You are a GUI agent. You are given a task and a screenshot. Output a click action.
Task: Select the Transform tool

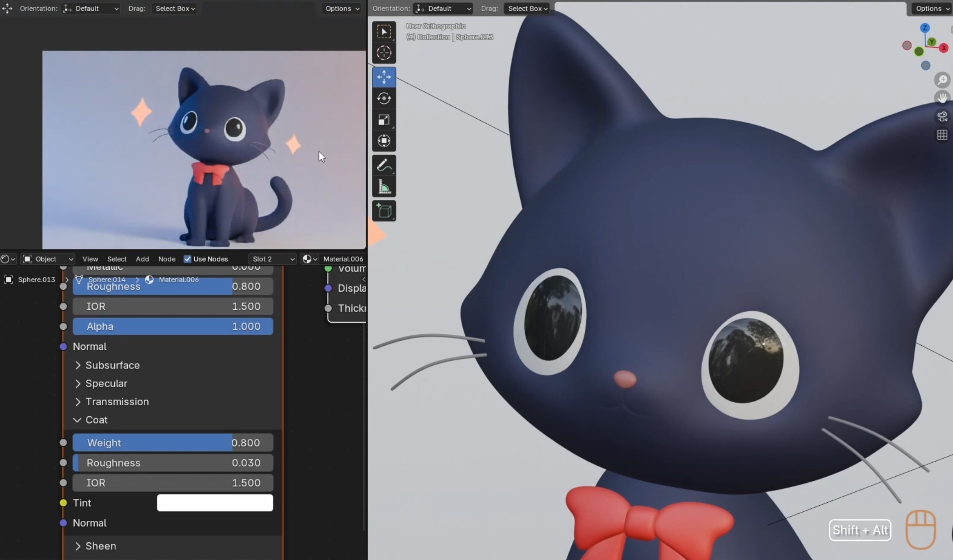coord(384,141)
